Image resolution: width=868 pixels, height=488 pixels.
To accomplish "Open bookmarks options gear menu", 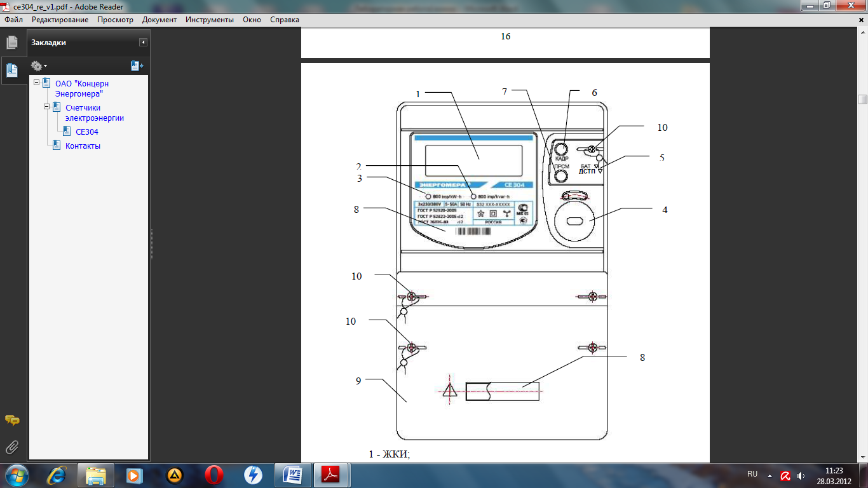I will [x=39, y=65].
